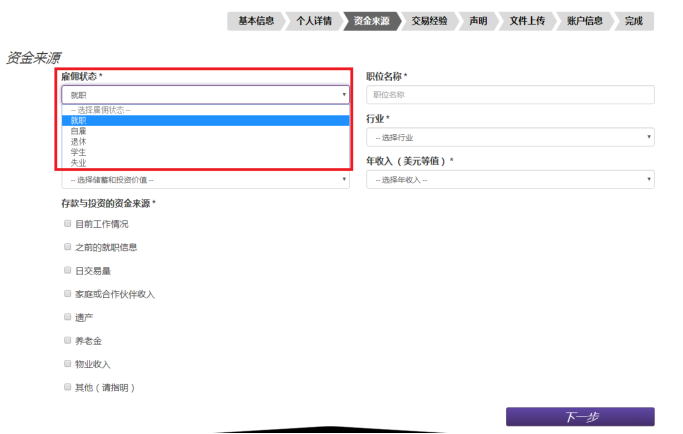Open the 交易经验 step tab
Screen dimensions: 683x434
click(x=428, y=21)
